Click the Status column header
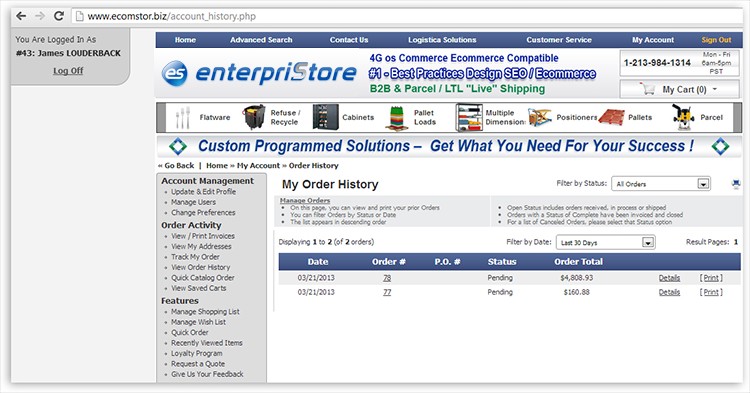750x393 pixels. (x=502, y=262)
